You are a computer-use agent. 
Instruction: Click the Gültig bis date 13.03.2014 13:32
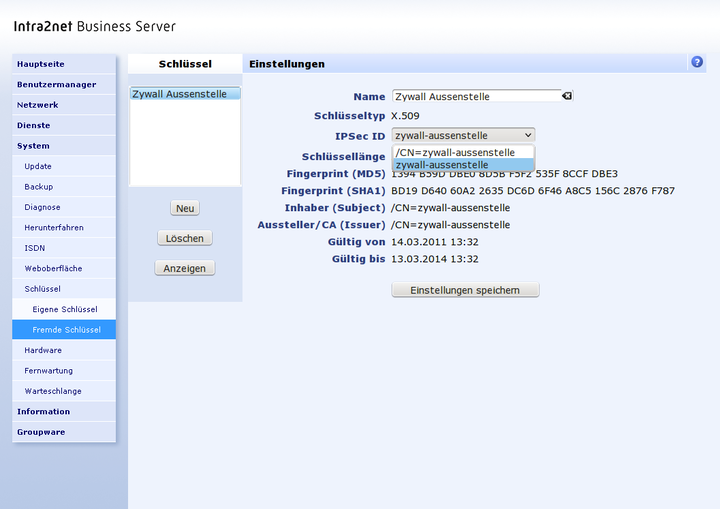tap(435, 259)
